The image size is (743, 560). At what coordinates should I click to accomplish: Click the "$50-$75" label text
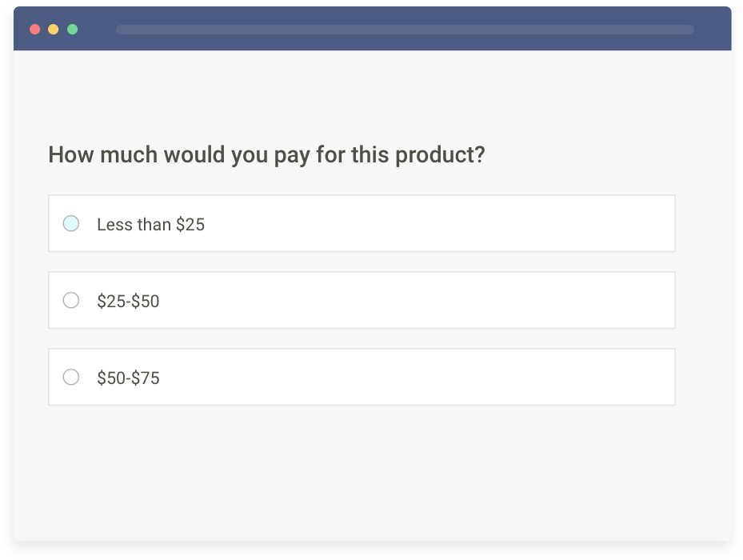[128, 378]
